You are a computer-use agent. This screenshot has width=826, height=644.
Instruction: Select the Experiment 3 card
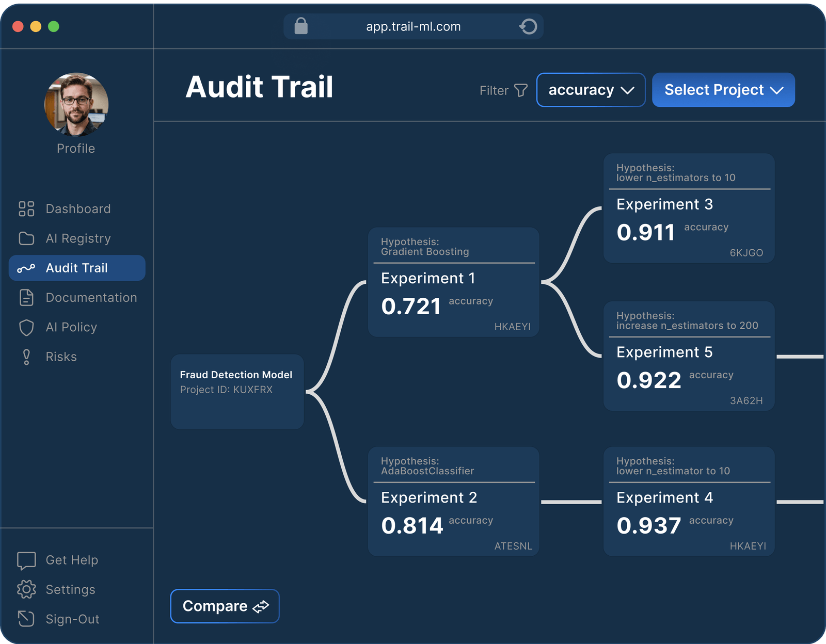[689, 208]
